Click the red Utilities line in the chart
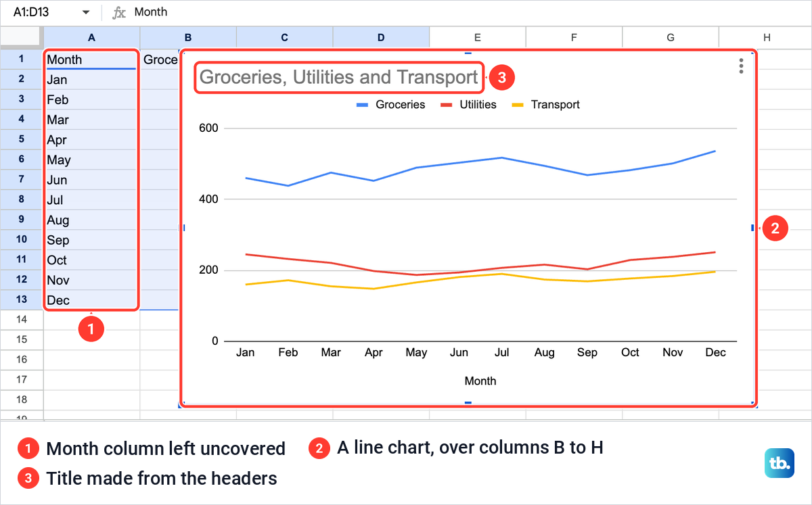 click(x=501, y=268)
